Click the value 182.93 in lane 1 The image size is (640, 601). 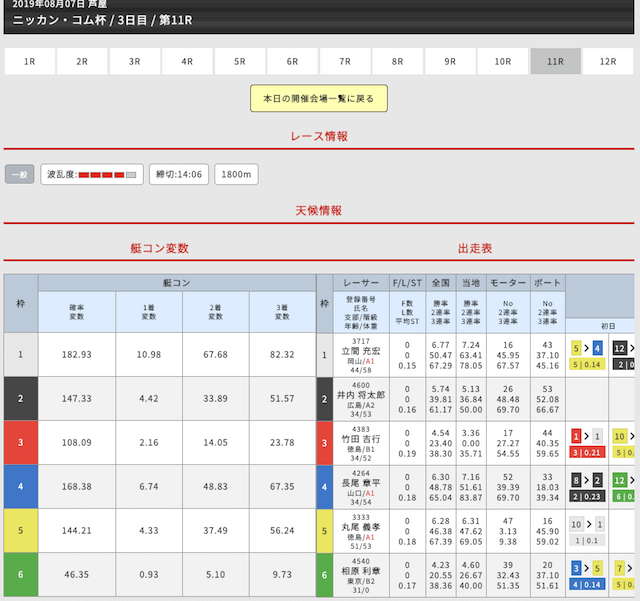pos(77,354)
